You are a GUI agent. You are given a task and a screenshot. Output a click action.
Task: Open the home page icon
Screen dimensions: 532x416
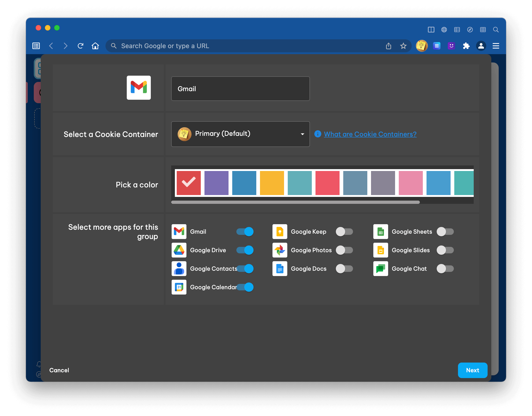coord(95,46)
